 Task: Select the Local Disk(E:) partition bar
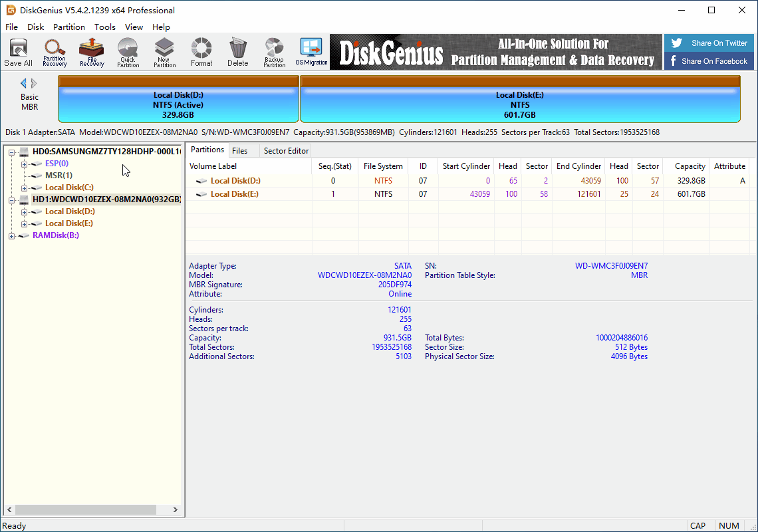tap(520, 99)
